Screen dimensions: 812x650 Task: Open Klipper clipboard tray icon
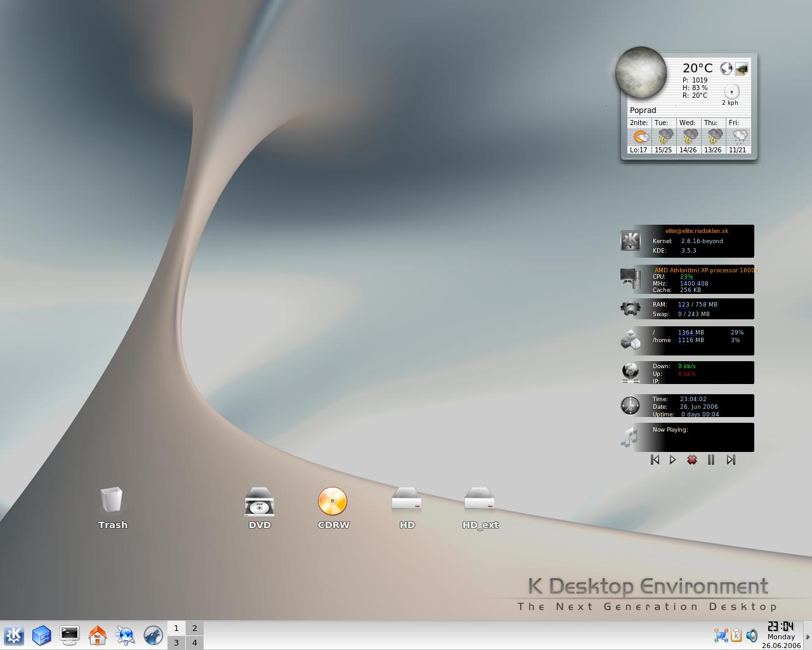tap(737, 635)
